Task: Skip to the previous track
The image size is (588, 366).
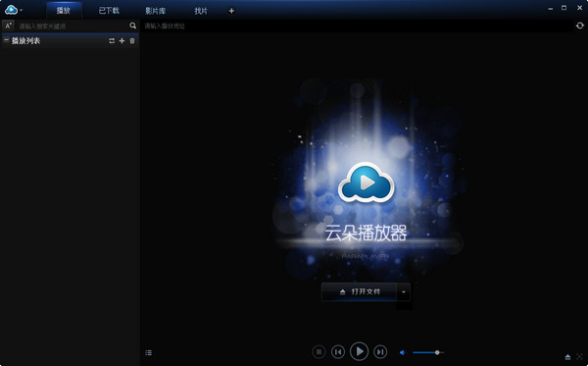Action: (338, 351)
